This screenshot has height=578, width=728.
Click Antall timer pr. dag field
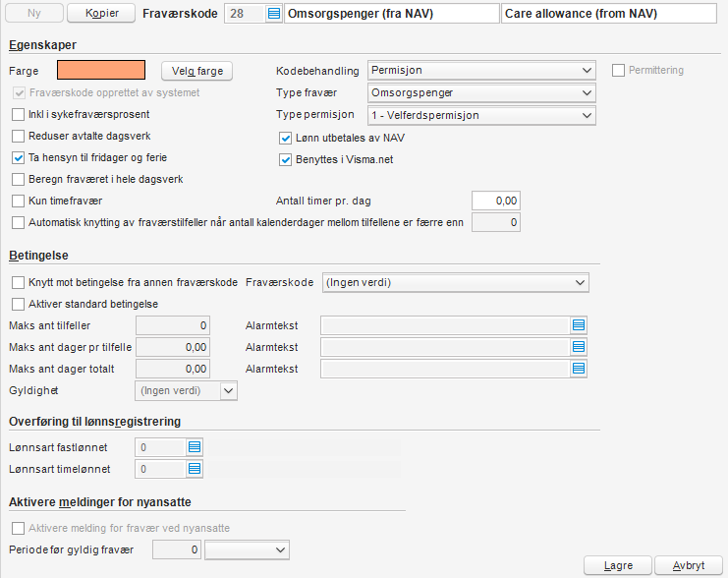[x=496, y=201]
